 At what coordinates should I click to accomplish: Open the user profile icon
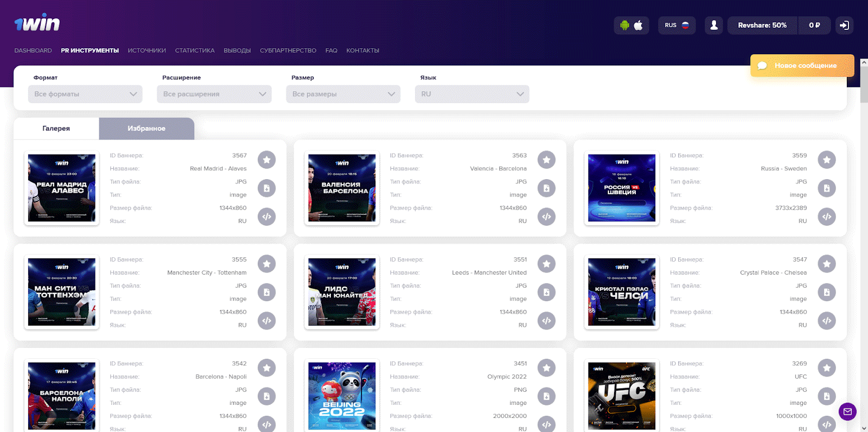click(x=714, y=25)
